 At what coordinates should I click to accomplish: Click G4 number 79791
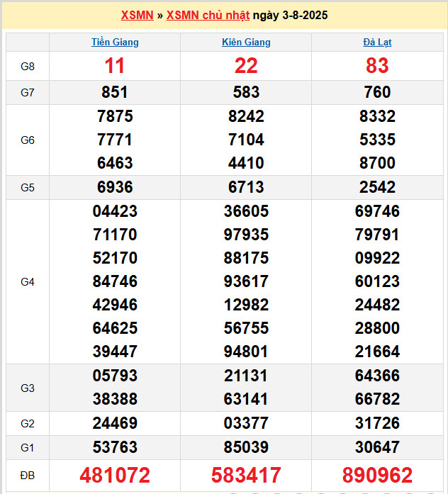click(x=377, y=235)
